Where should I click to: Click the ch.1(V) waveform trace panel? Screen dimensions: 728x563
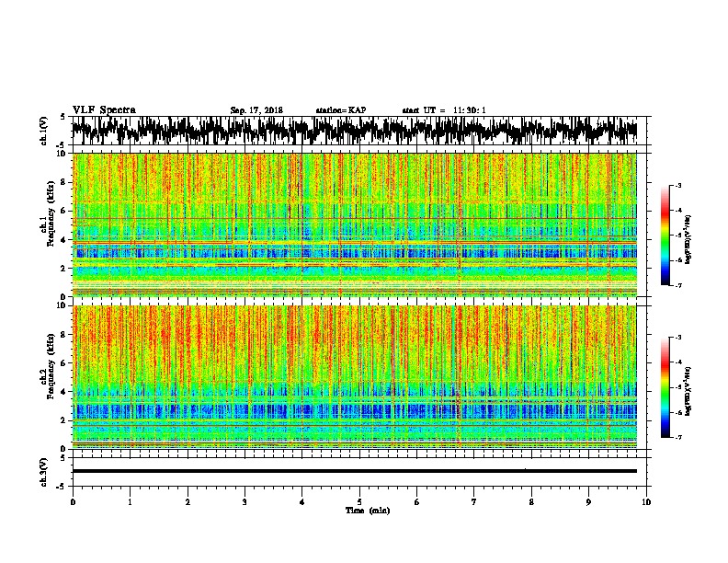pos(354,131)
